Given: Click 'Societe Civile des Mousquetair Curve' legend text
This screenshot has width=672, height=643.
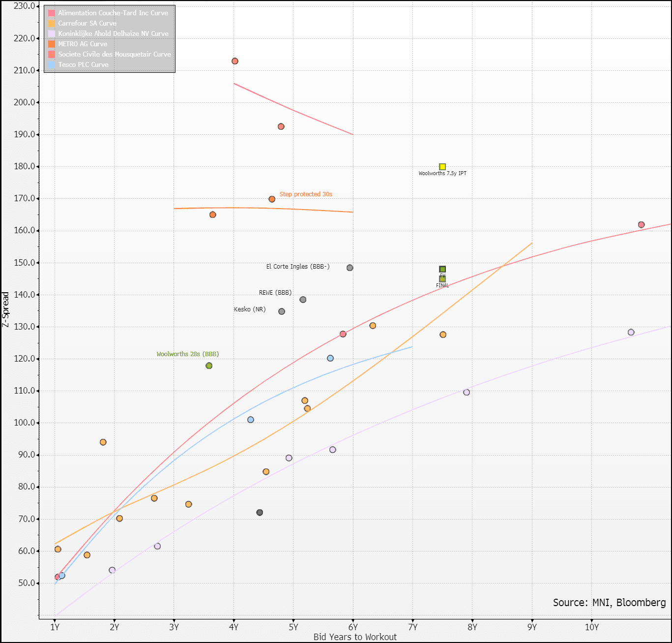Looking at the screenshot, I should tap(115, 54).
